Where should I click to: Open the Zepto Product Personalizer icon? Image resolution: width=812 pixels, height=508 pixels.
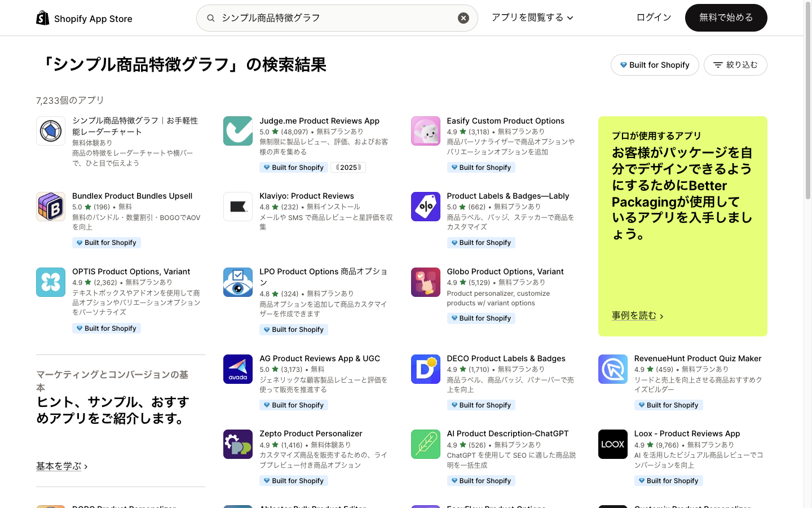point(238,444)
